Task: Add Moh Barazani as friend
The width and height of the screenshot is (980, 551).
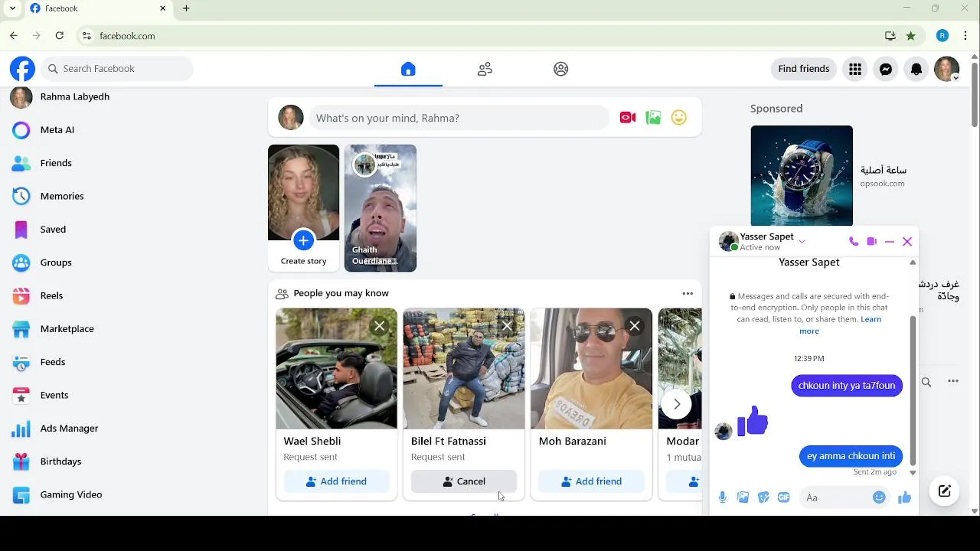Action: coord(591,481)
